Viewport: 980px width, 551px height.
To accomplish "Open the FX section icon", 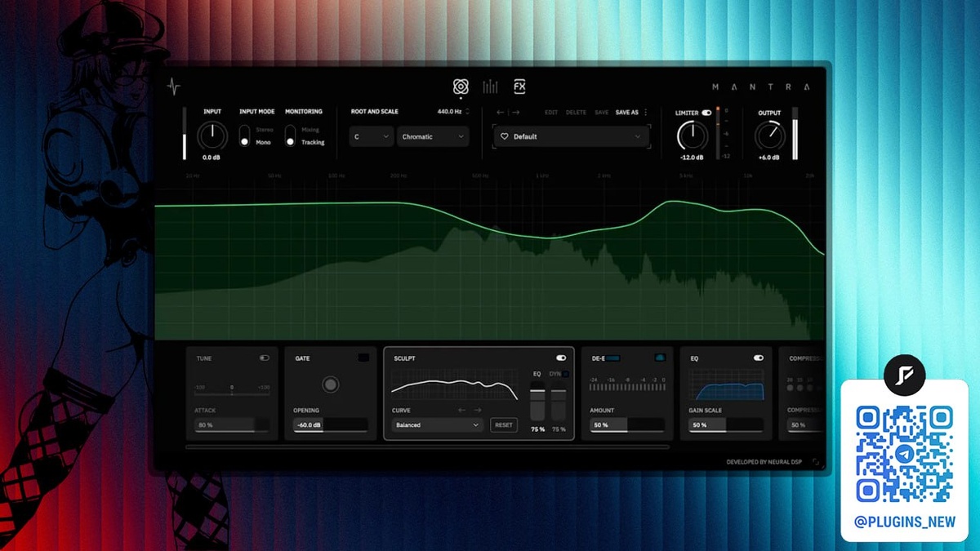I will [519, 87].
